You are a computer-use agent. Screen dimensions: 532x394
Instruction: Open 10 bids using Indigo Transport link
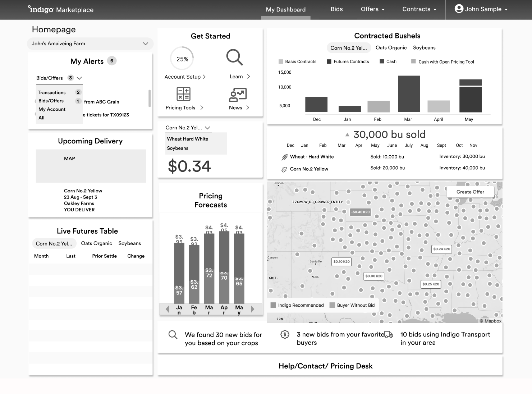pos(445,338)
